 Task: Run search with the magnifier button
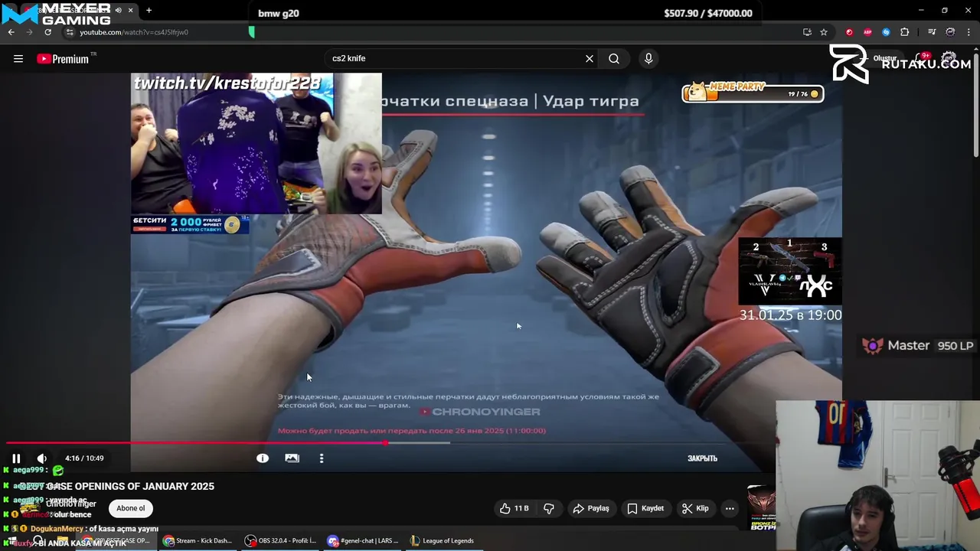click(614, 58)
